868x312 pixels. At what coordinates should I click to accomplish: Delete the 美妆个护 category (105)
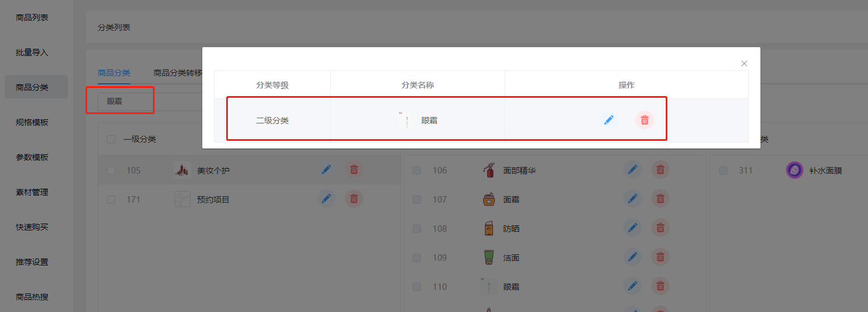click(354, 170)
